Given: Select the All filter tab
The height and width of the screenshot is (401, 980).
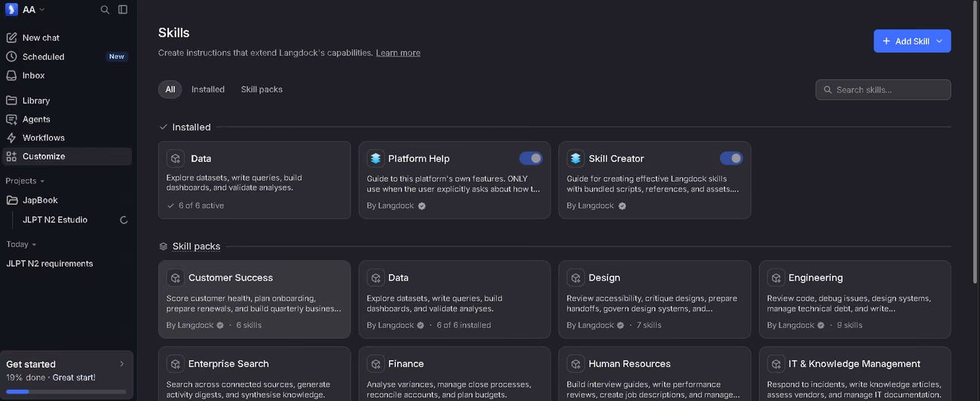Looking at the screenshot, I should tap(170, 89).
